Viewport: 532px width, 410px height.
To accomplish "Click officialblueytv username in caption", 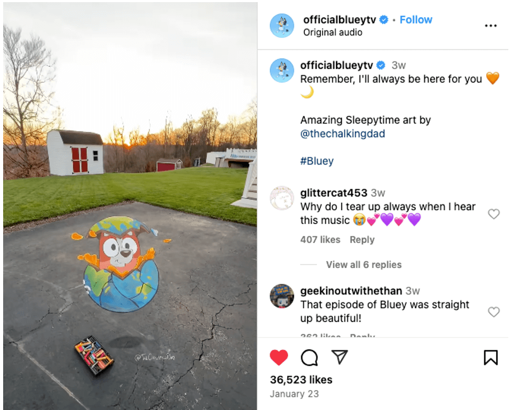I will click(x=336, y=65).
